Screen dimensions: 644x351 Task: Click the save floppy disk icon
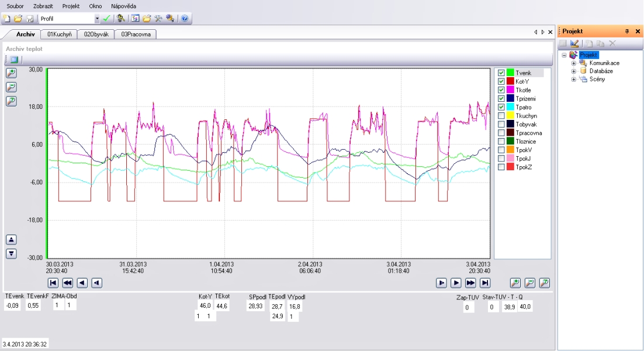pyautogui.click(x=30, y=19)
